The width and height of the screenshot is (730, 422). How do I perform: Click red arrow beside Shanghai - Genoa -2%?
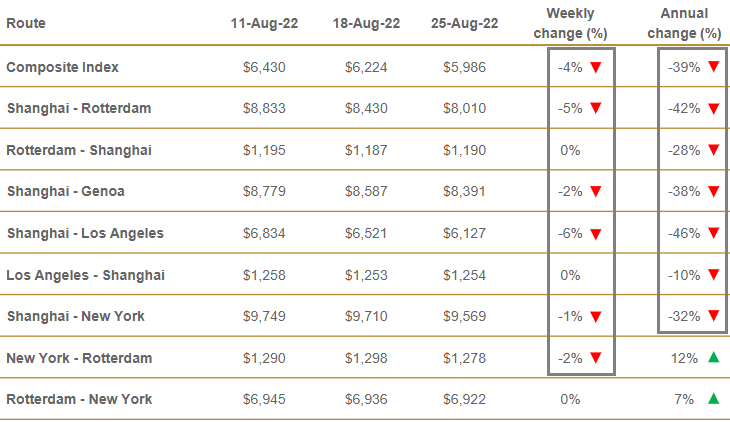tap(595, 192)
